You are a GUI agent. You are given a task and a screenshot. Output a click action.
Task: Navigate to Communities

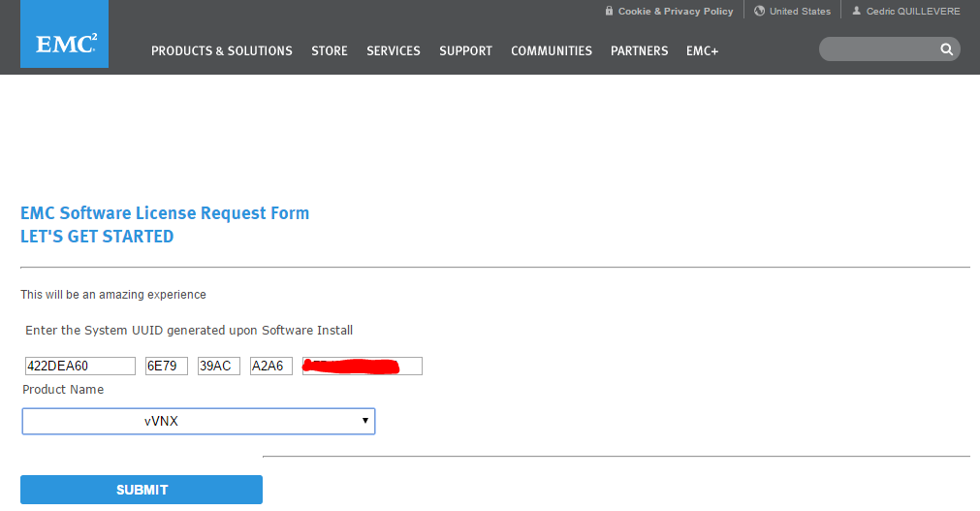coord(552,50)
